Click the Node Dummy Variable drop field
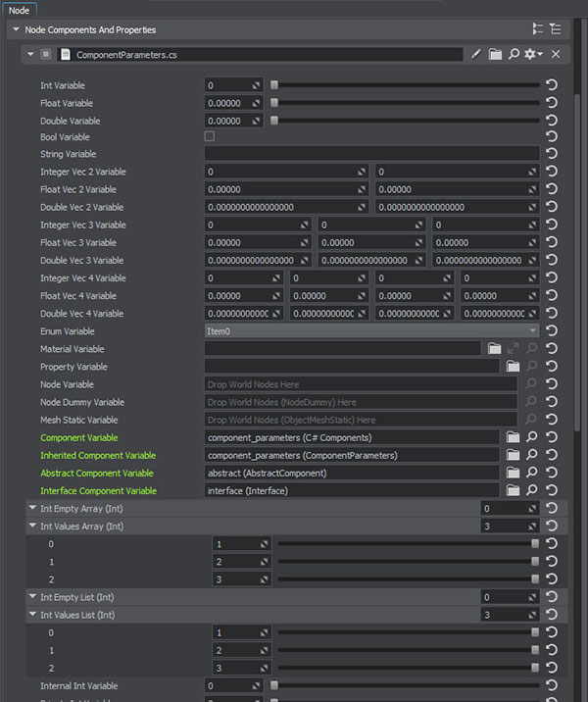Image resolution: width=588 pixels, height=702 pixels. 361,402
